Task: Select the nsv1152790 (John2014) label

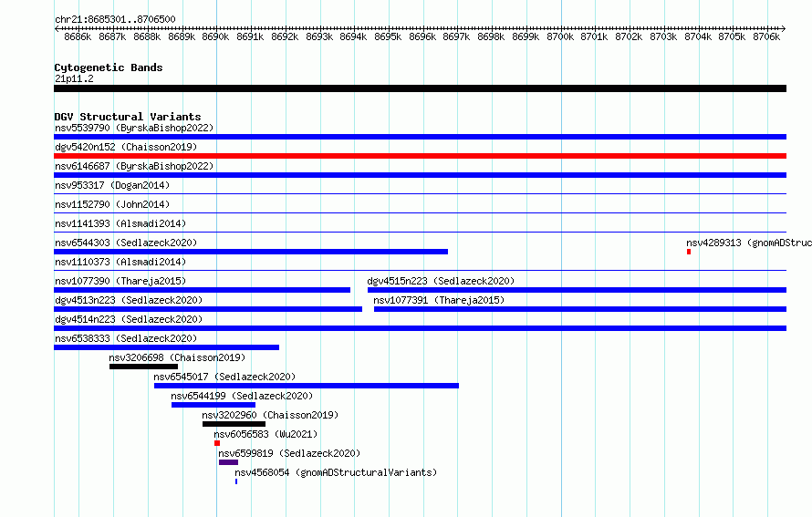Action: pyautogui.click(x=112, y=204)
